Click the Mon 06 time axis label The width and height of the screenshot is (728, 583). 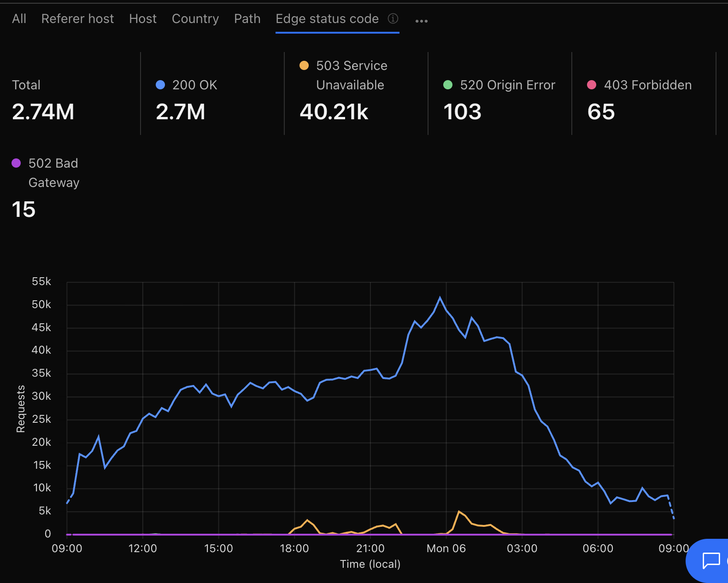446,548
